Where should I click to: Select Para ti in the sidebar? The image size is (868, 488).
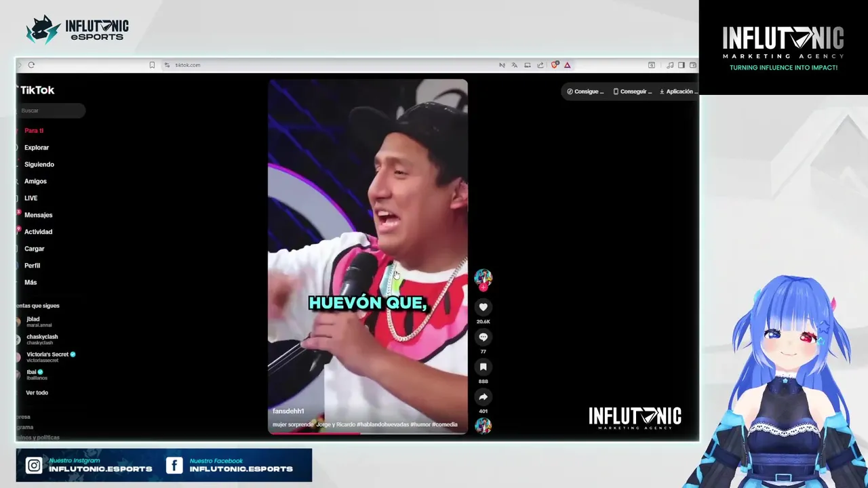(x=34, y=131)
